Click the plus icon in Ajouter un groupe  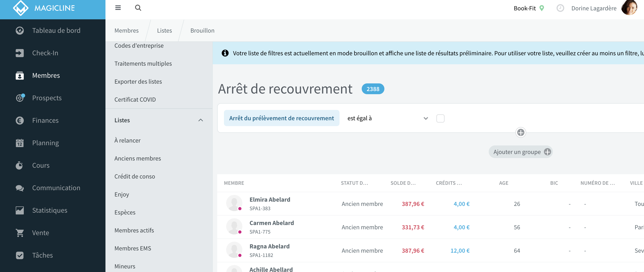(x=548, y=152)
